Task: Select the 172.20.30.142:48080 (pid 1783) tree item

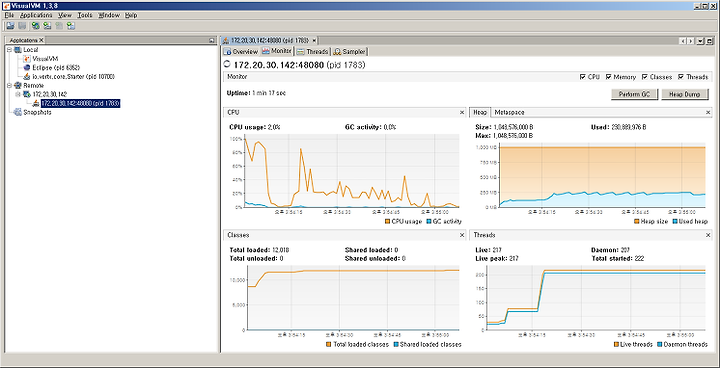Action: 80,103
